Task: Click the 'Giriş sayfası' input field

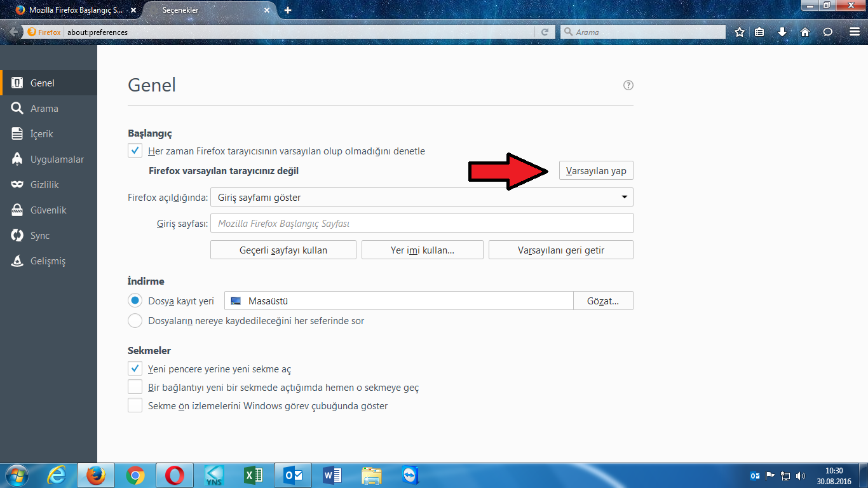Action: click(422, 223)
